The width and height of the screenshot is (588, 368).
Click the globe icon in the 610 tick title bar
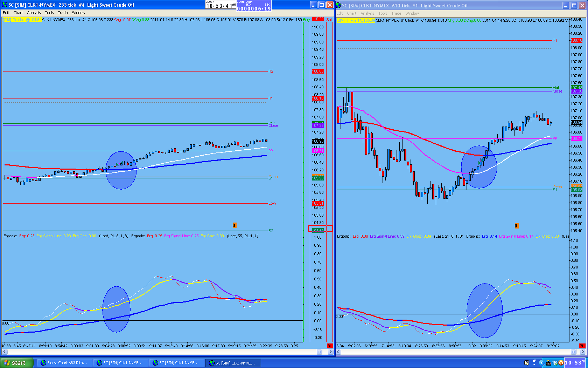(338, 5)
